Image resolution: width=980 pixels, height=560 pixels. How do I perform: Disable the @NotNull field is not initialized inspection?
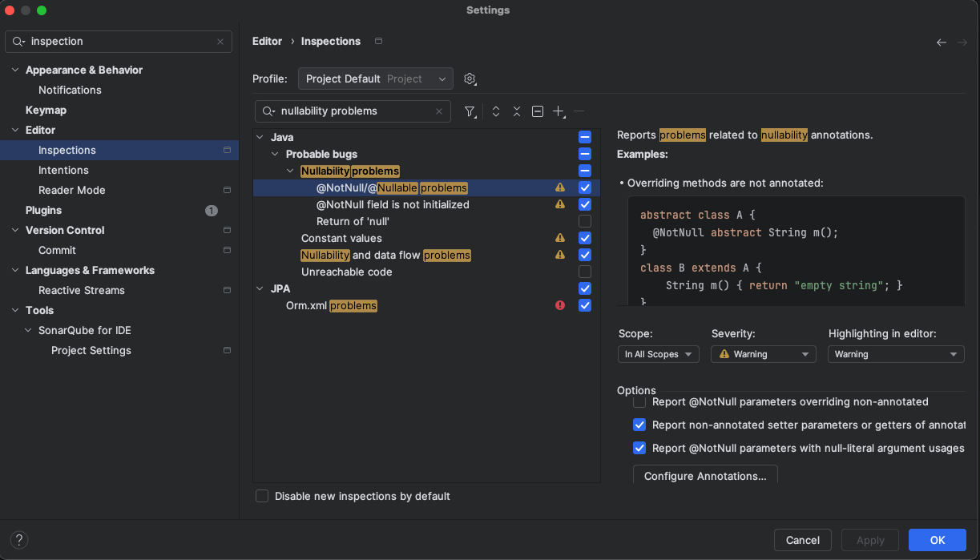[x=584, y=204]
